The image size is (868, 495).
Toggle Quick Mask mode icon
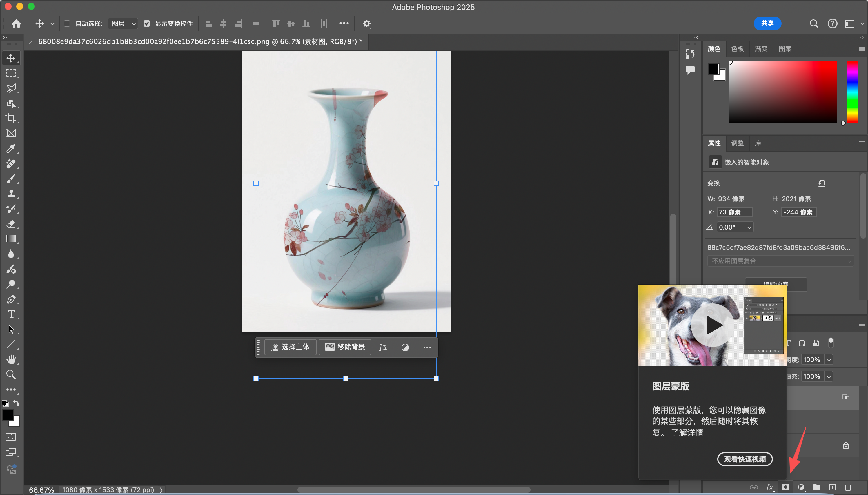click(x=11, y=437)
